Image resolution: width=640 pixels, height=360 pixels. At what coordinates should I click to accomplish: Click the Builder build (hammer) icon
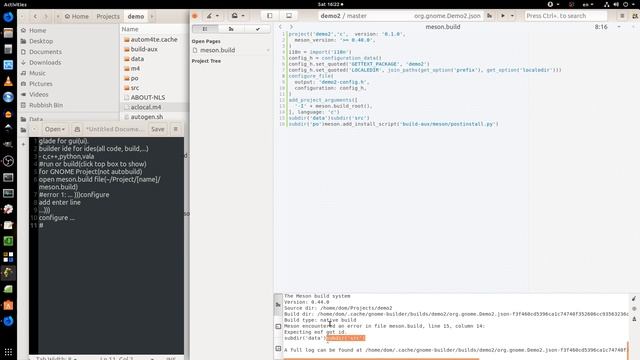point(489,16)
